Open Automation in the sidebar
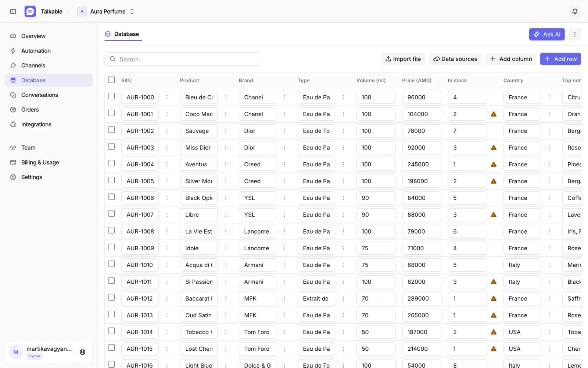588x368 pixels. tap(49, 51)
